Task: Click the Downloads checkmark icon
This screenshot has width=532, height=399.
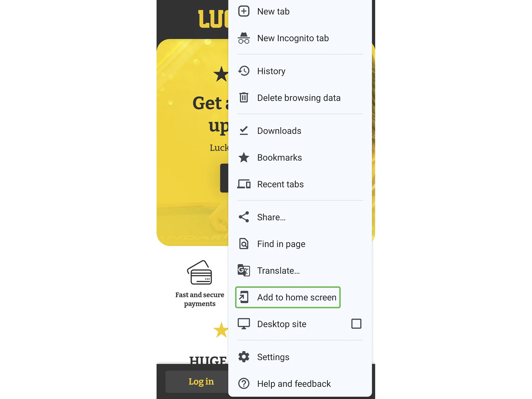Action: coord(244,130)
